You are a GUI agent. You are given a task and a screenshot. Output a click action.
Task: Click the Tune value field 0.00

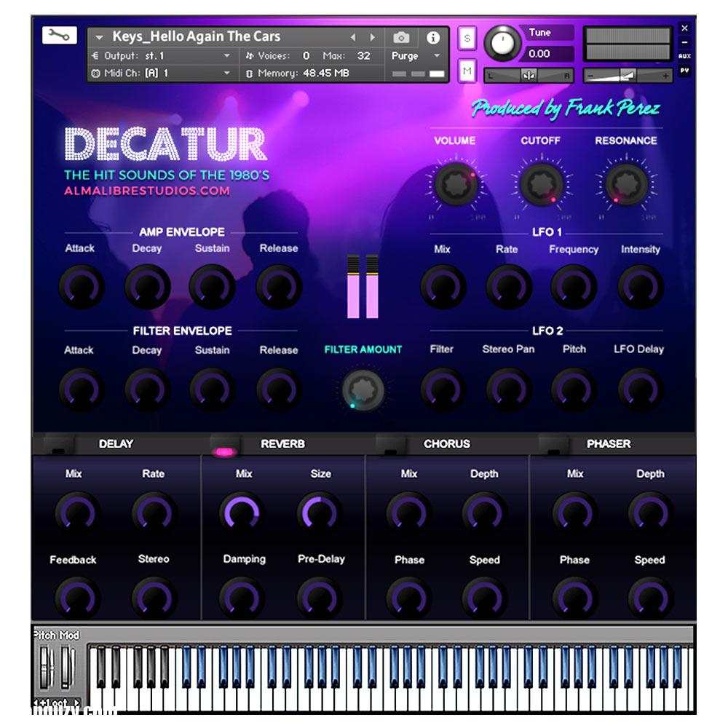[547, 54]
